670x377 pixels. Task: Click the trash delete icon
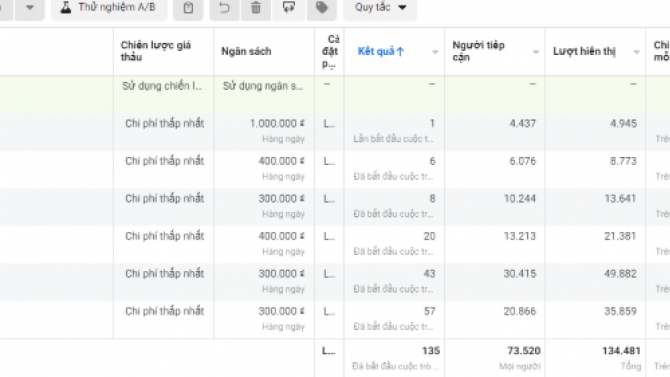coord(256,8)
